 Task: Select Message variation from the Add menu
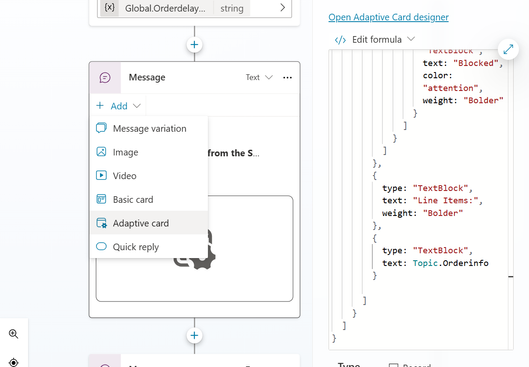tap(149, 129)
